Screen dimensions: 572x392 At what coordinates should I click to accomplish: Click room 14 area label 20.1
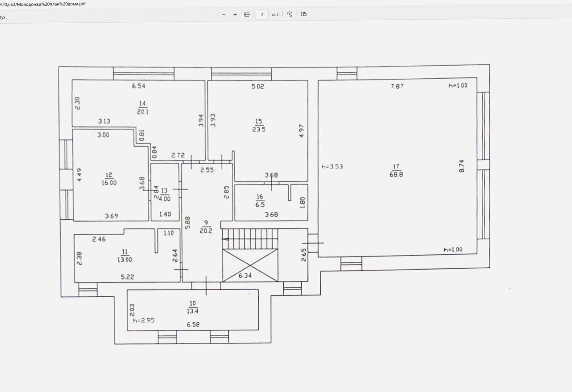point(143,112)
